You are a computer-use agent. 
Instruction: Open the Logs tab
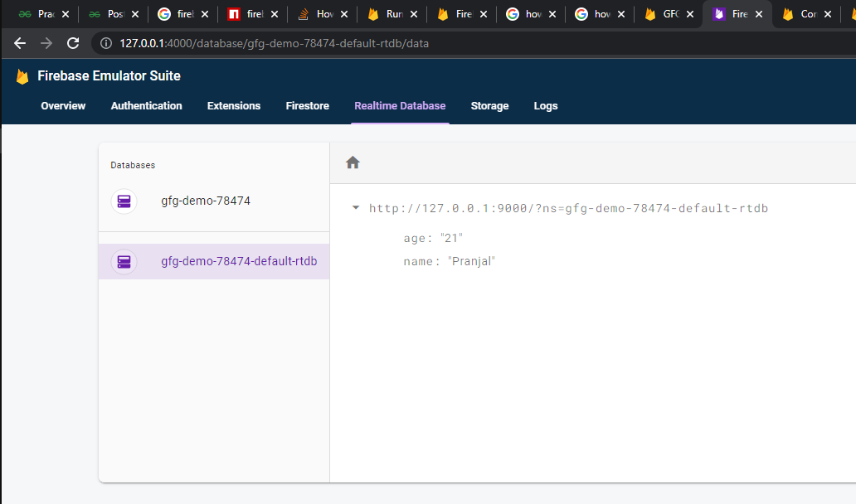546,106
